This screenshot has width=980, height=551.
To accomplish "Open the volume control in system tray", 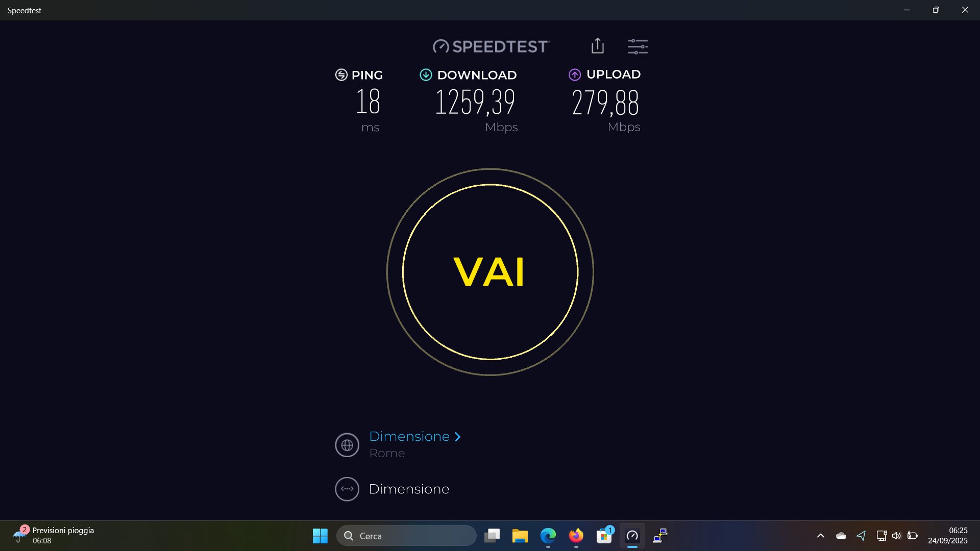I will coord(896,536).
